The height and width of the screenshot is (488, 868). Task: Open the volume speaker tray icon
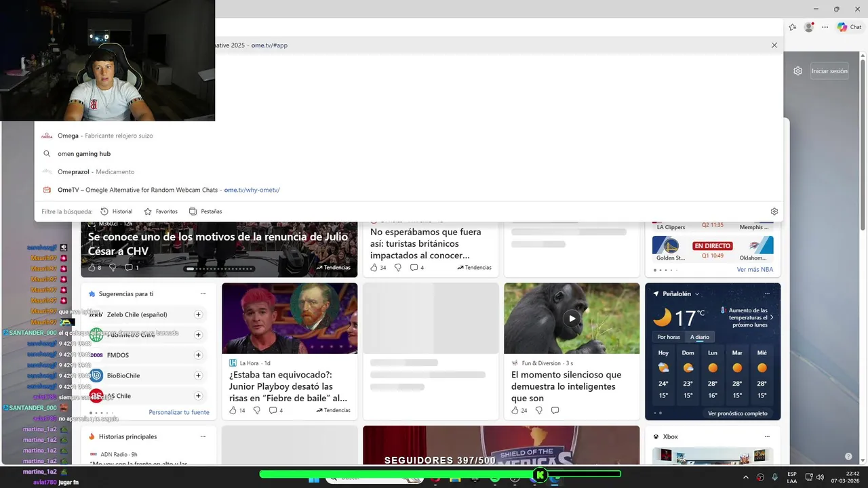tap(820, 477)
